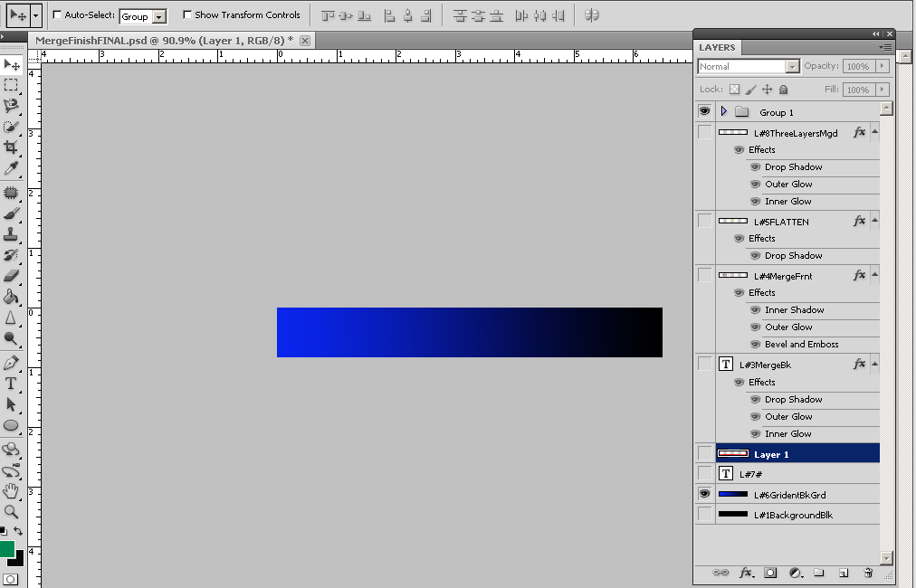
Task: Hide the L#6GridentBkGrd layer
Action: pyautogui.click(x=704, y=493)
